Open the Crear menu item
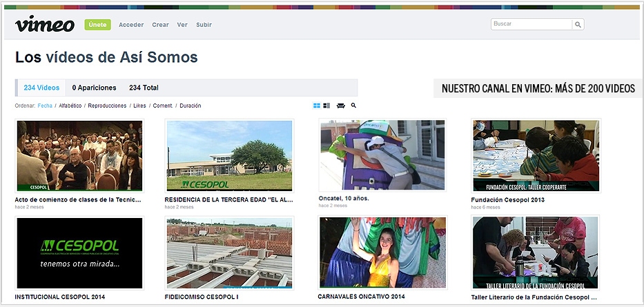Screen dimensions: 644x307 click(161, 25)
